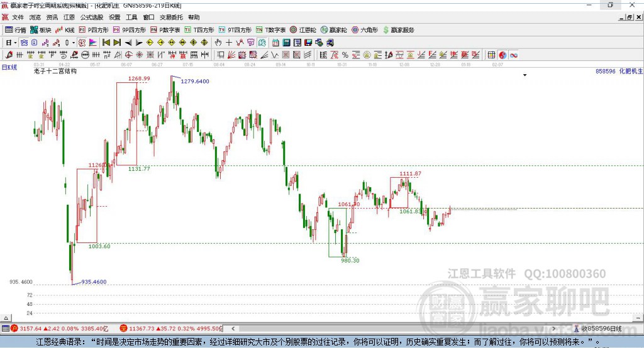The width and height of the screenshot is (644, 348).
Task: Select the hand pan tool
Action: pos(218,43)
